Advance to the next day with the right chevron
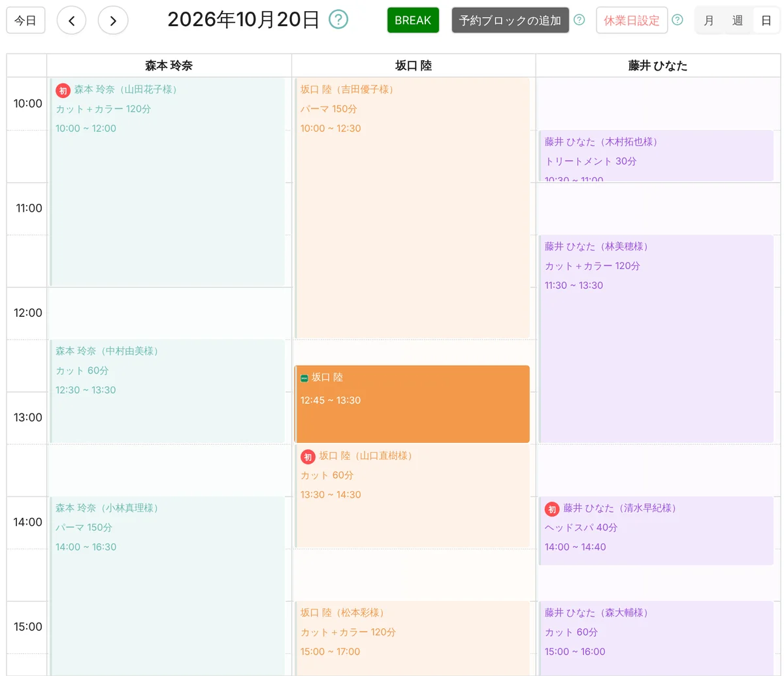Viewport: 784px width, 676px height. [x=113, y=20]
